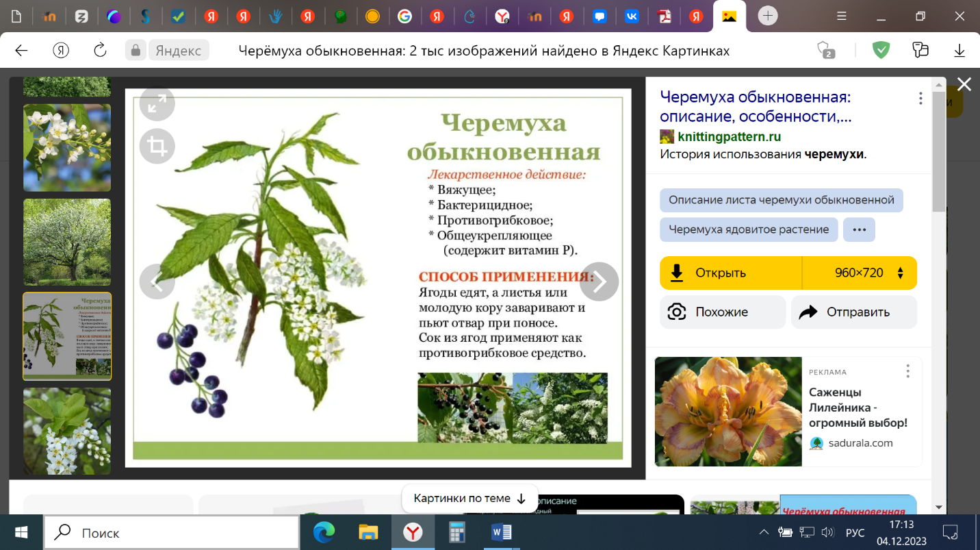This screenshot has height=550, width=980.
Task: Open the extensions counter icon showing 2
Action: pos(826,50)
